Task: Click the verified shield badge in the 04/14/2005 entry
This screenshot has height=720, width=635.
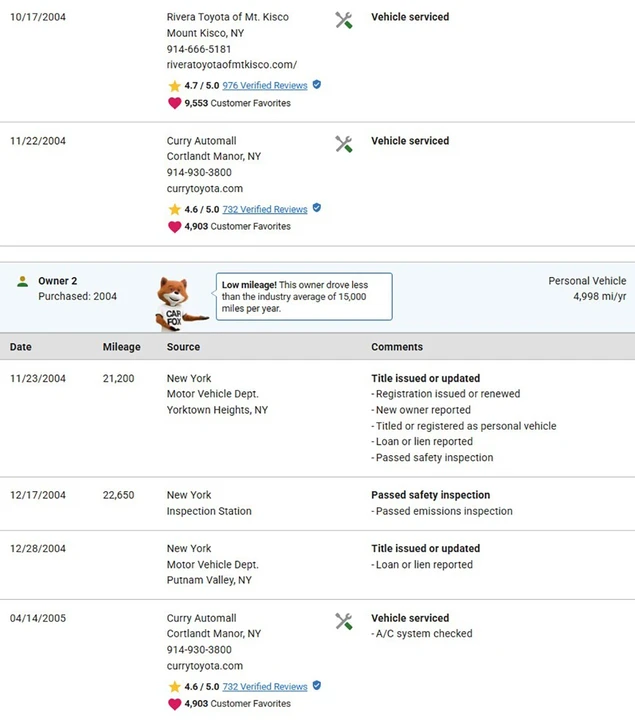Action: tap(317, 686)
